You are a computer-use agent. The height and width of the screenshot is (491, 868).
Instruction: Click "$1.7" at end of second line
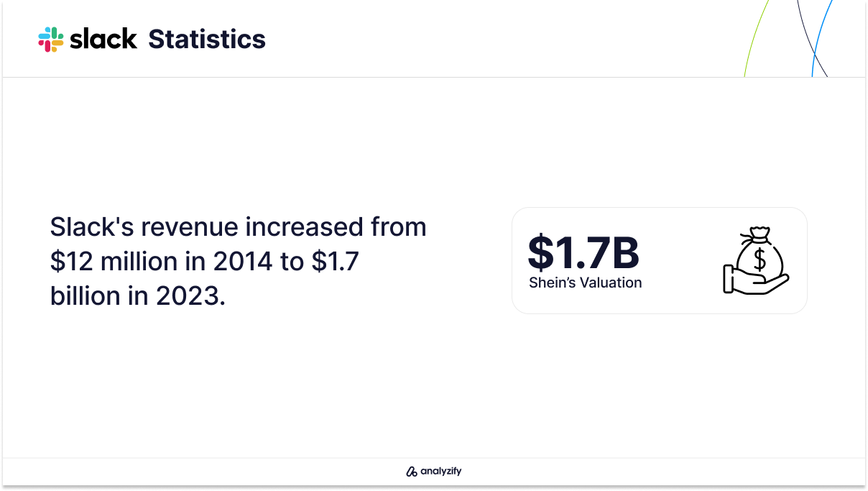pos(335,262)
